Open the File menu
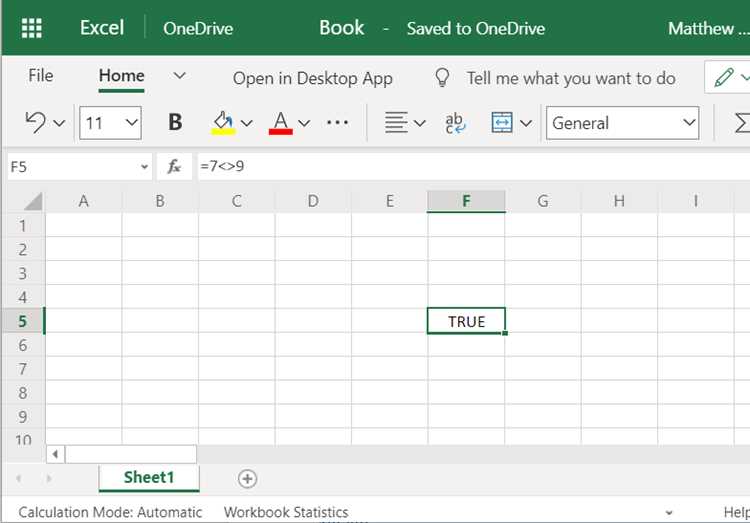The image size is (750, 523). tap(41, 76)
